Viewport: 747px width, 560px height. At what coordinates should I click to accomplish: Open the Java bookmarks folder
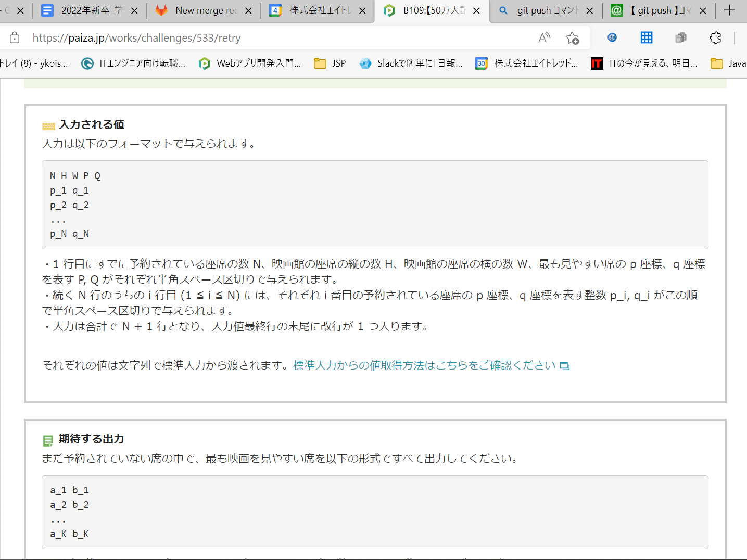pyautogui.click(x=729, y=63)
